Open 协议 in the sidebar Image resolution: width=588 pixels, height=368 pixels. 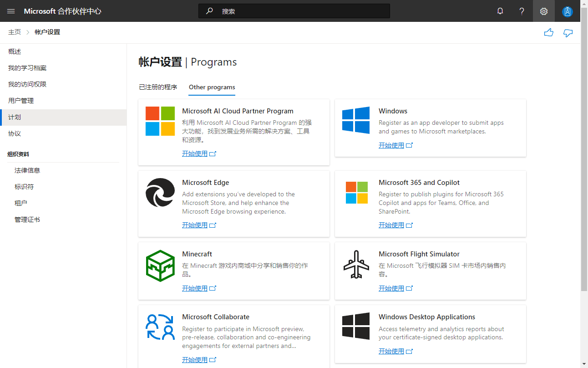pos(63,133)
